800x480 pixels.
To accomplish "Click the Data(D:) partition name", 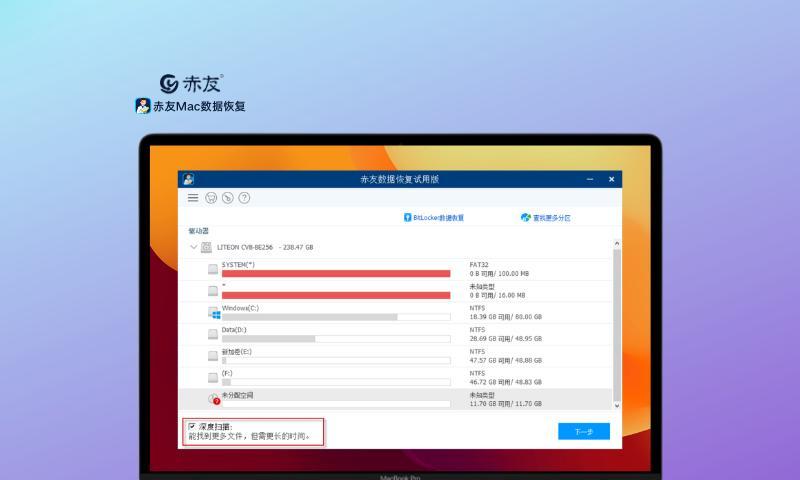I will click(234, 330).
